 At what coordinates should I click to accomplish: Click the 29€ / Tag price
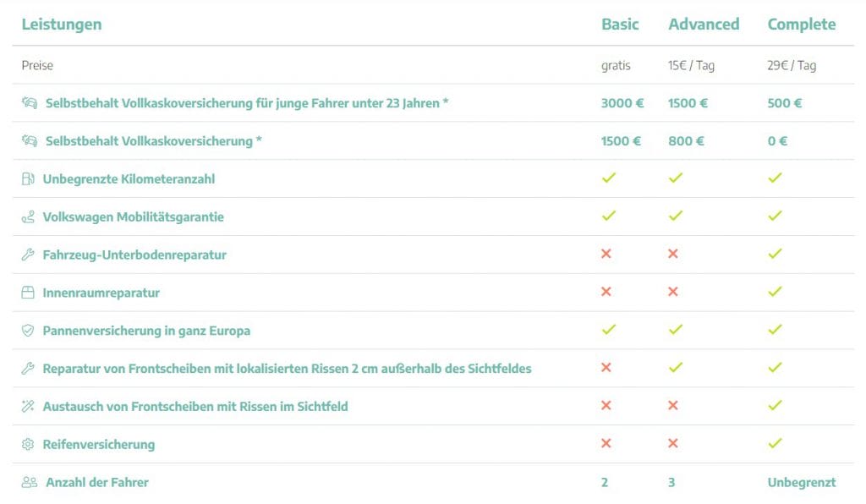pos(792,65)
